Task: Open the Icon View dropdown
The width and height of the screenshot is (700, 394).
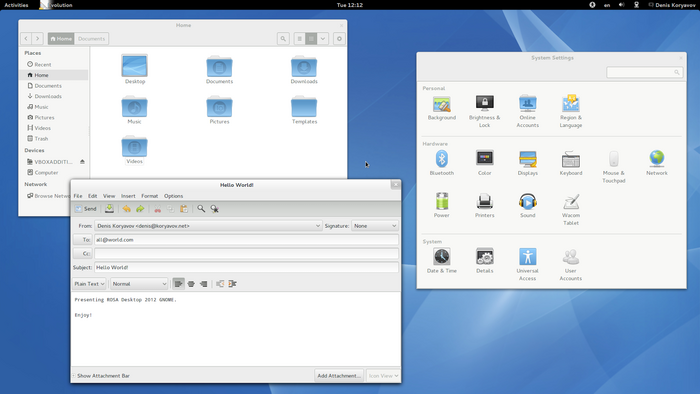Action: (383, 376)
